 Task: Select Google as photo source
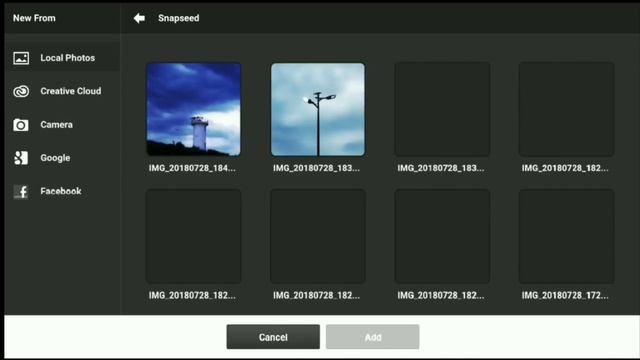[55, 158]
